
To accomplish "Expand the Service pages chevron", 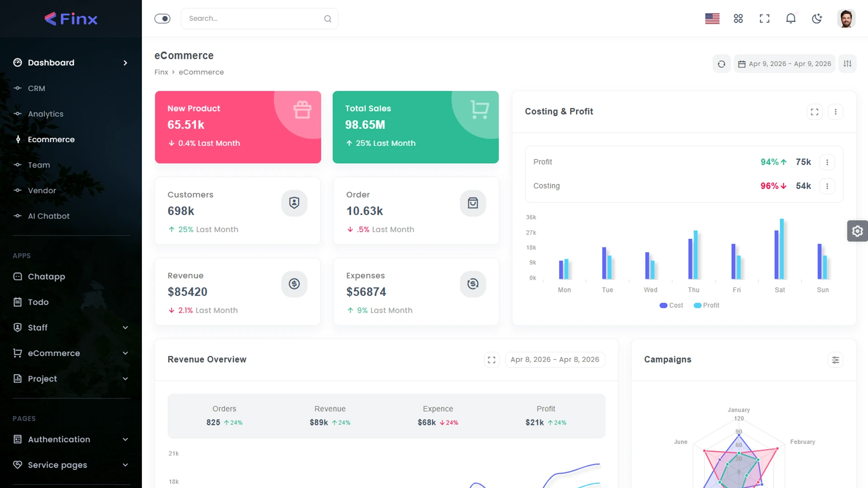I will [125, 465].
